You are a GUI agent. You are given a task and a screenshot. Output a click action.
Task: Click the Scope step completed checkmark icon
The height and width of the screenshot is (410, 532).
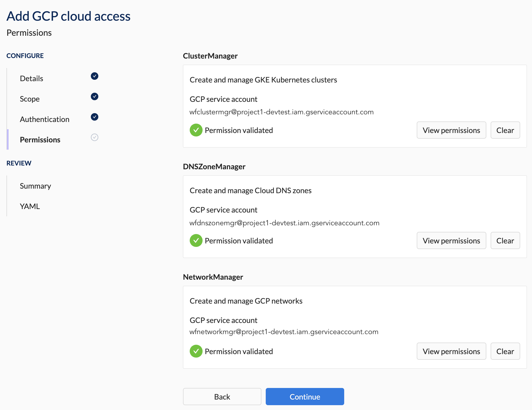95,96
